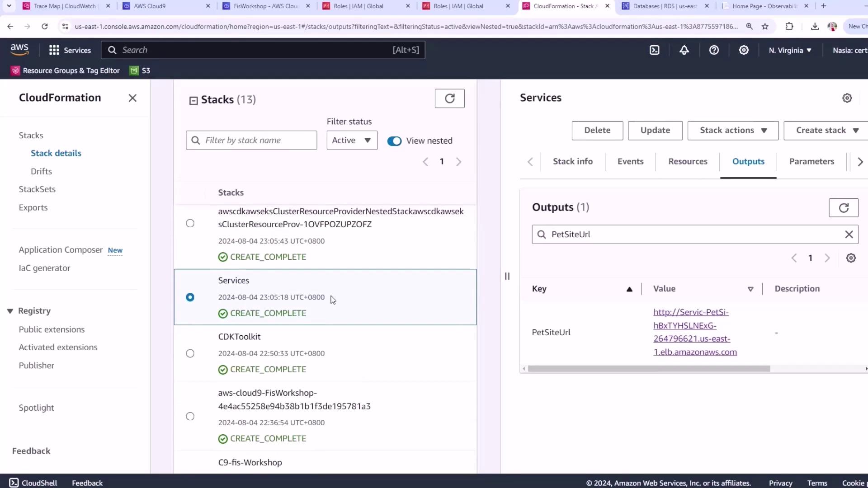Image resolution: width=868 pixels, height=488 pixels.
Task: Open the Services grid menu
Action: 70,50
